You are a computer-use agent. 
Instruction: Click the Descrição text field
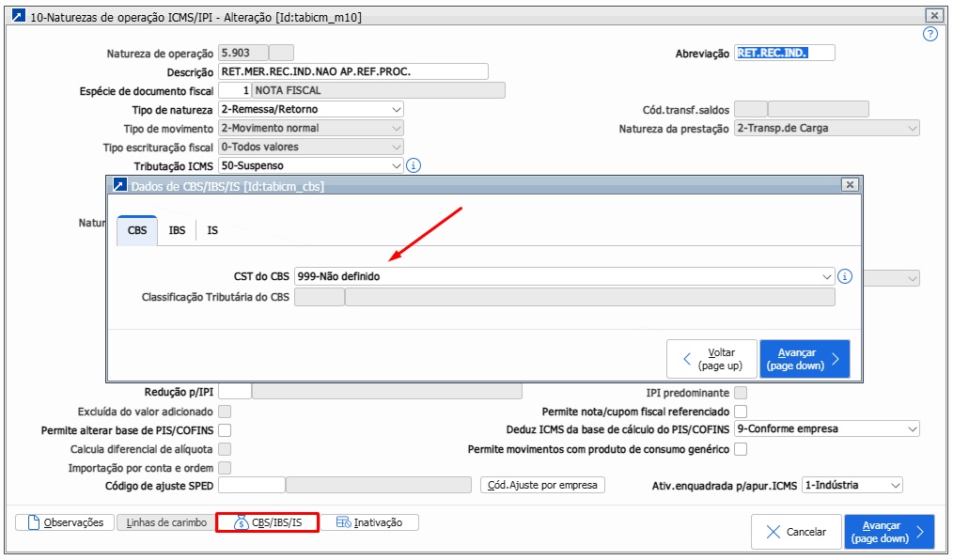point(352,72)
